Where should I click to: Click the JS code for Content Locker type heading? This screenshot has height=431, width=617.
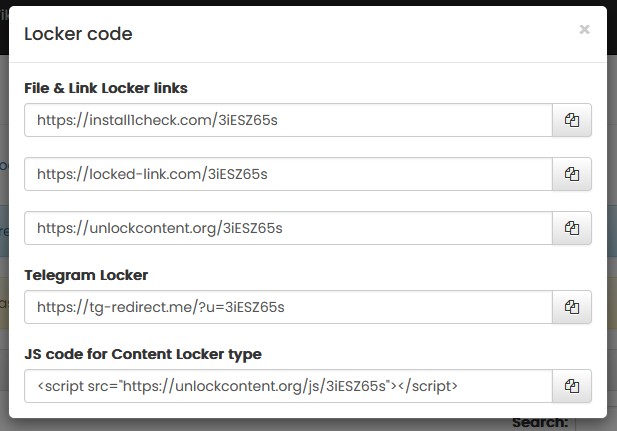coord(143,354)
